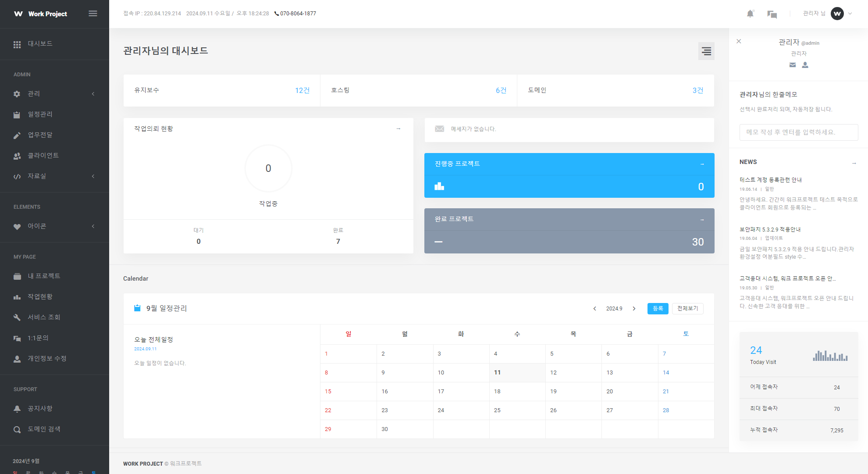Click the user icon under 관리자 profile
The image size is (868, 474).
point(805,65)
